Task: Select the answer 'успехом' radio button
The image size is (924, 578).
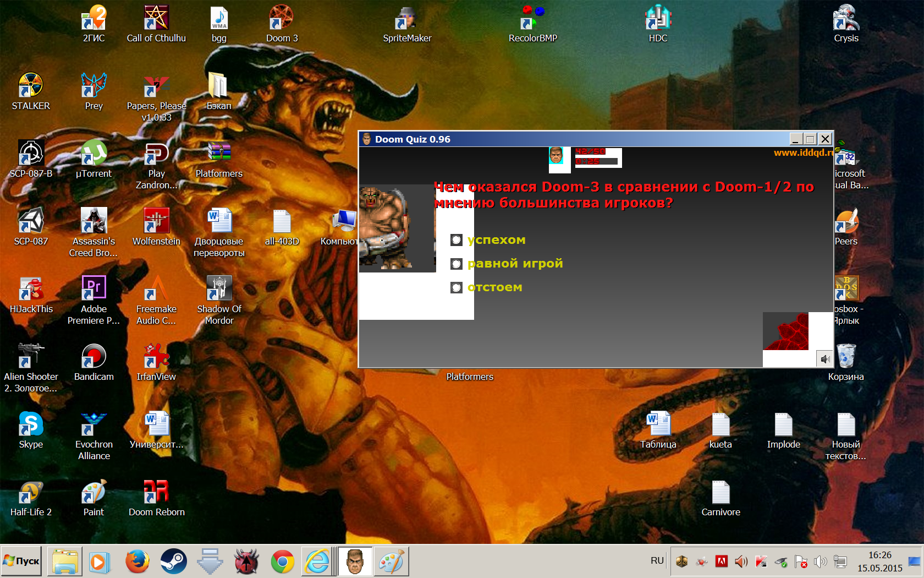Action: pyautogui.click(x=457, y=240)
